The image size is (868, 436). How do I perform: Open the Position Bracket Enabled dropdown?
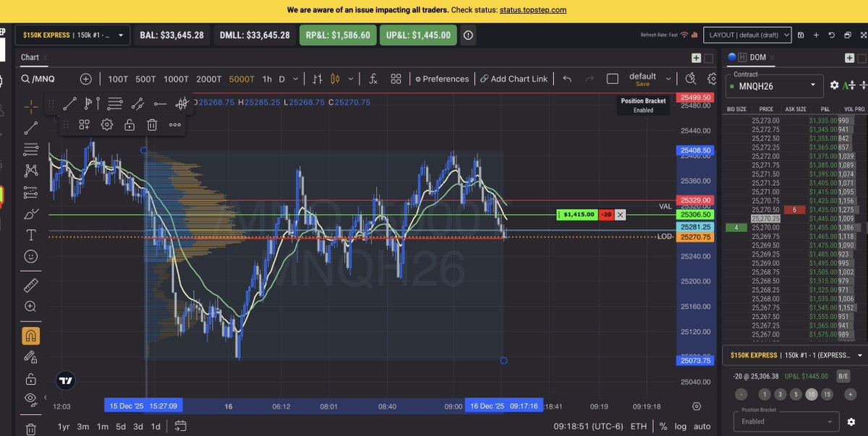(787, 422)
